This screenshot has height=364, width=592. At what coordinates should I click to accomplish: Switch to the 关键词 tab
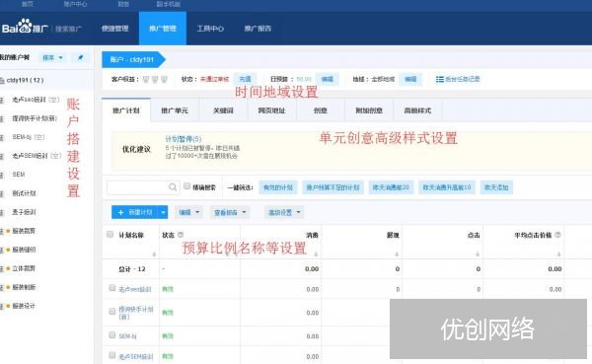click(x=223, y=110)
